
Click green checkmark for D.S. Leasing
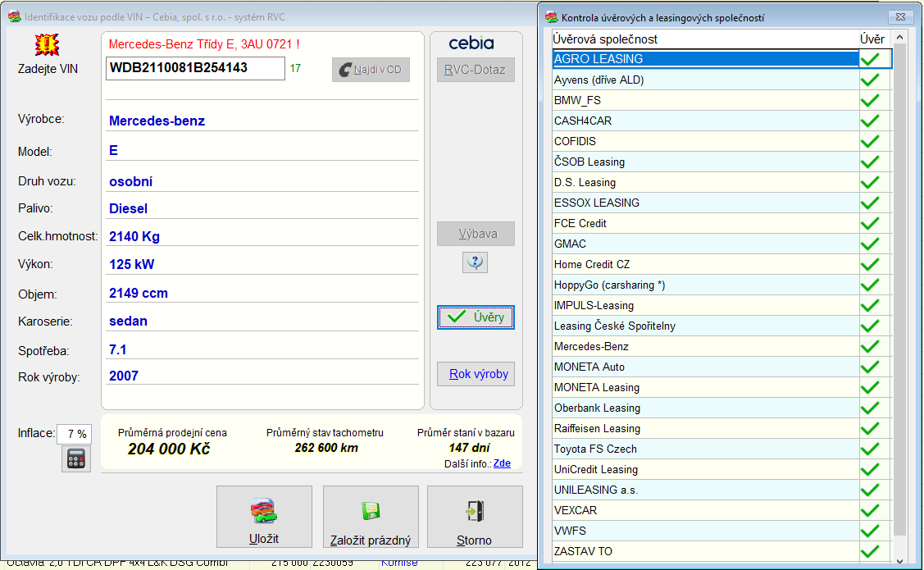point(870,182)
